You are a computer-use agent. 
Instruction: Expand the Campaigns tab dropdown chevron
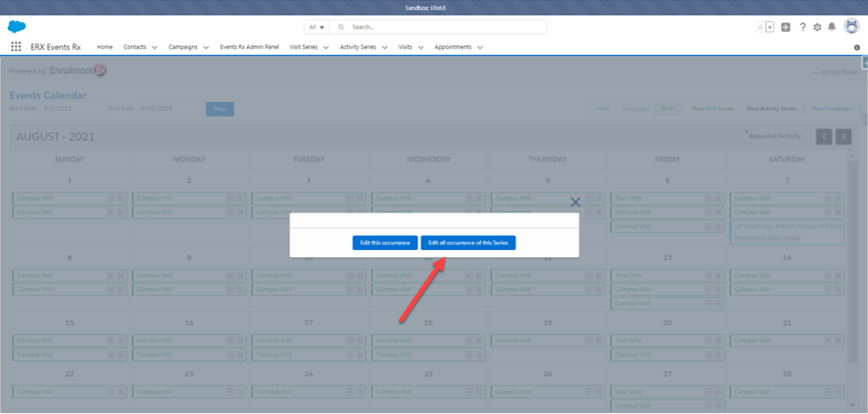point(205,47)
